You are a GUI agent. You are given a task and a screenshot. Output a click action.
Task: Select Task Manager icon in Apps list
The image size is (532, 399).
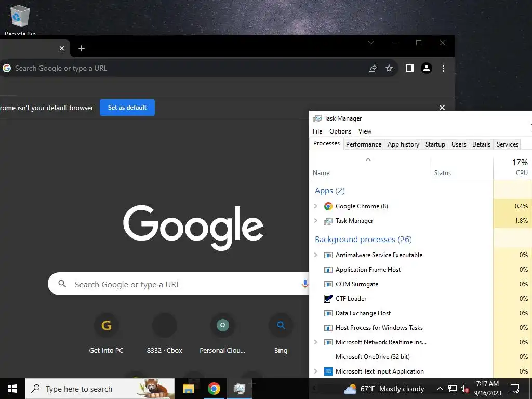328,221
